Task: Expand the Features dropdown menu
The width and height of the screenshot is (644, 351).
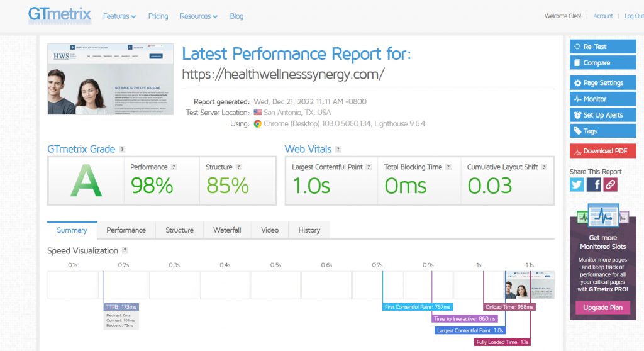Action: tap(119, 16)
